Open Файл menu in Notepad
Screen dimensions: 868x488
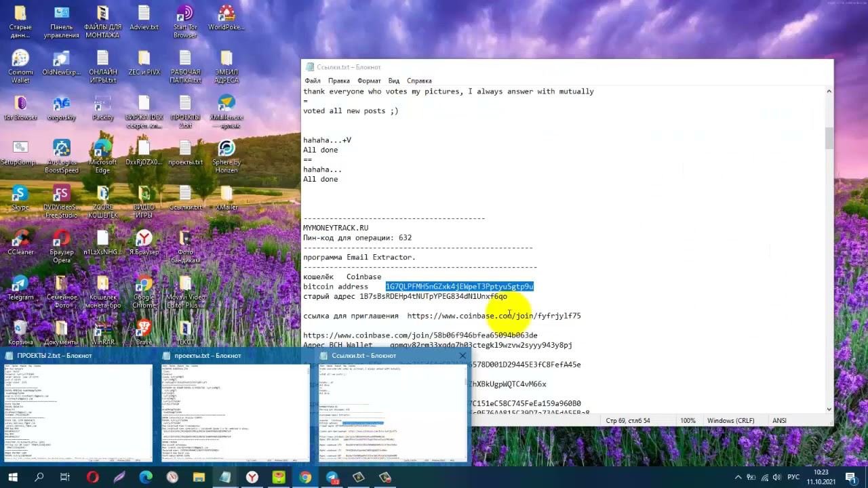tap(313, 81)
